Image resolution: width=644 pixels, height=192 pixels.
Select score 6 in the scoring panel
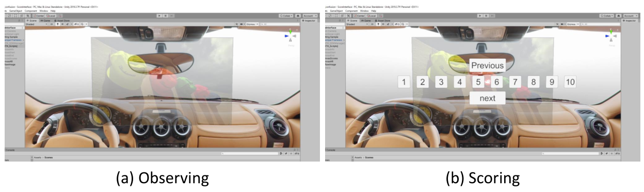tap(496, 82)
